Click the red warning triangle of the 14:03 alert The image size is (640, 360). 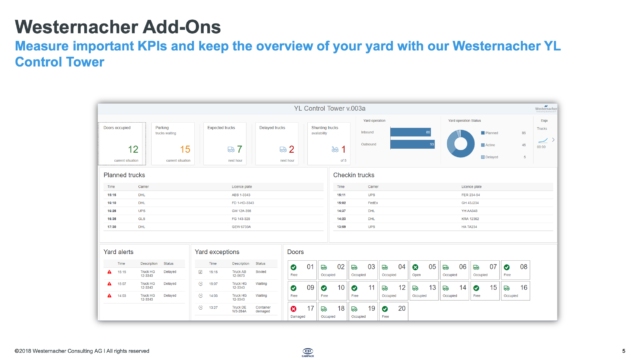(109, 296)
